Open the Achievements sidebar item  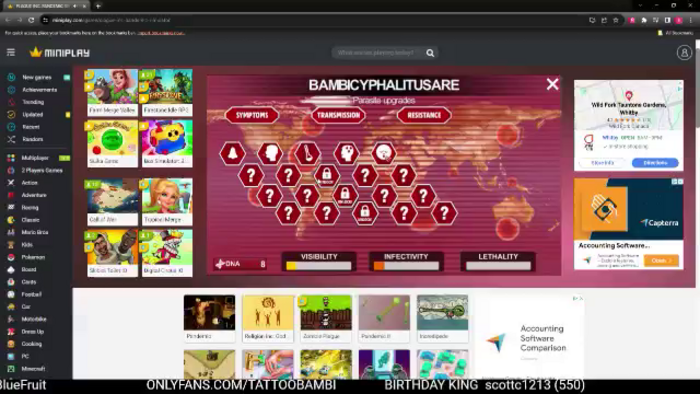click(38, 90)
